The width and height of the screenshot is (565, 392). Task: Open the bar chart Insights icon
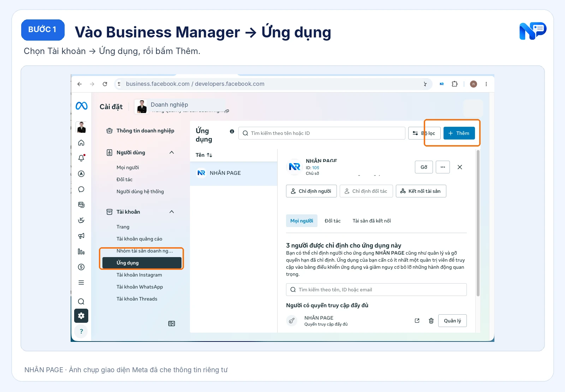[81, 251]
